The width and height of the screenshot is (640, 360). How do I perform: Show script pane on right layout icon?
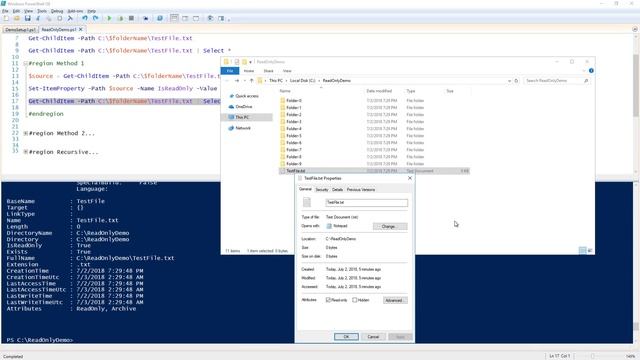pos(185,18)
